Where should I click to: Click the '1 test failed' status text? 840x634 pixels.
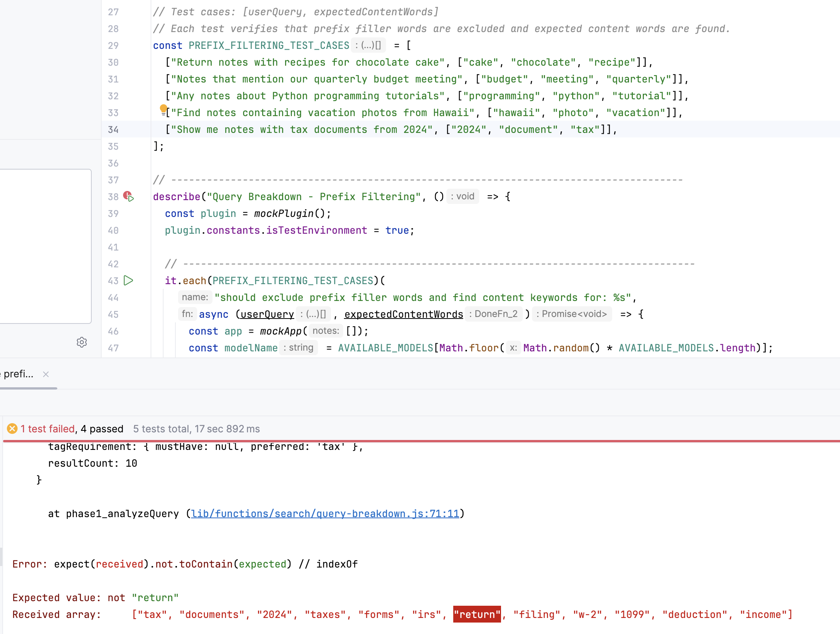coord(47,429)
